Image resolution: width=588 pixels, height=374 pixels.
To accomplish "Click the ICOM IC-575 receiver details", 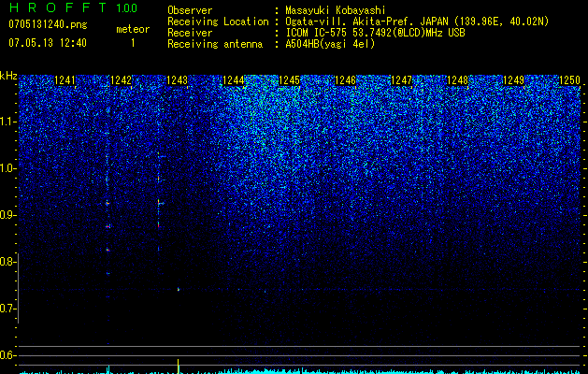I will (x=375, y=33).
